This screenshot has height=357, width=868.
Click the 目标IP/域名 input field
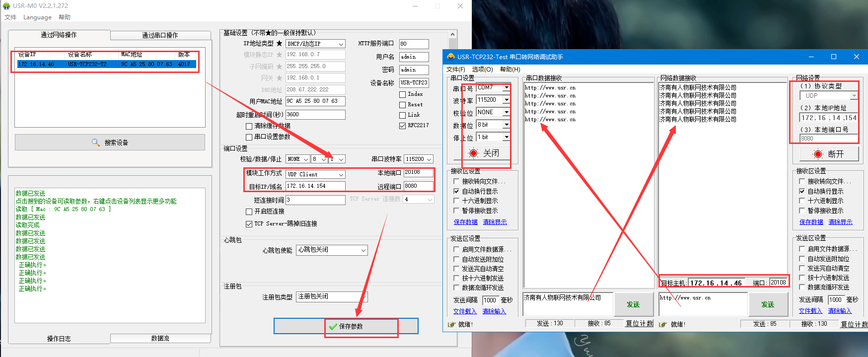coord(315,186)
